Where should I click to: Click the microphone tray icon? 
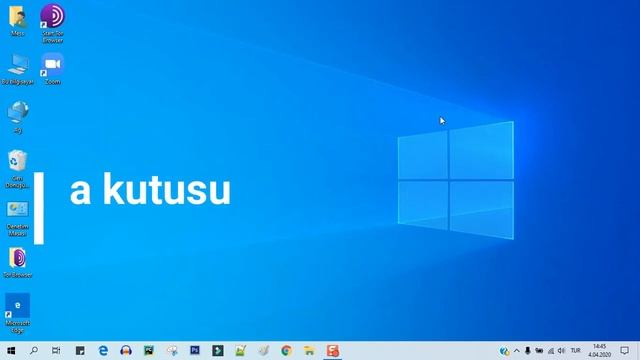528,351
